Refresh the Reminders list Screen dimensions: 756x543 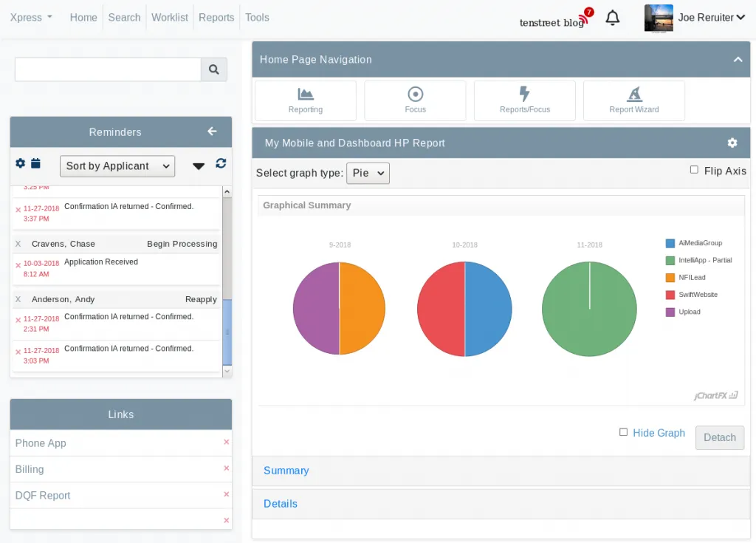(221, 164)
